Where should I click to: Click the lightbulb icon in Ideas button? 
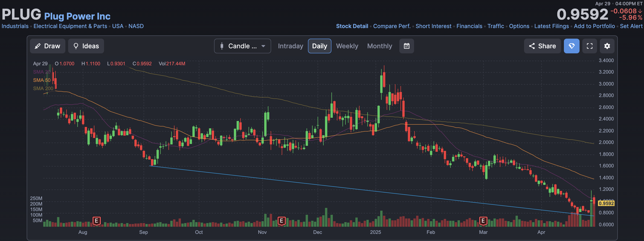pos(76,46)
